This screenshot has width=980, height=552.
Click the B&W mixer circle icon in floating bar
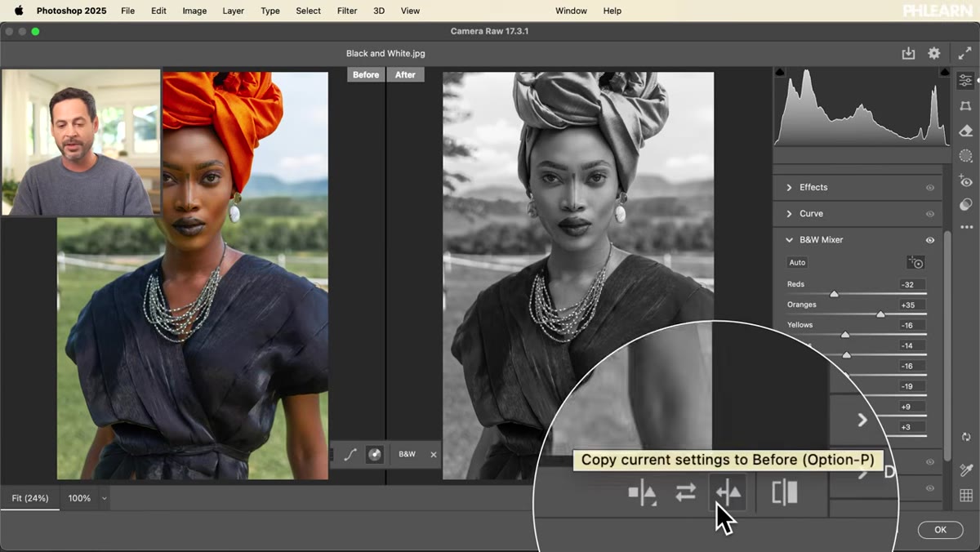[x=375, y=455]
